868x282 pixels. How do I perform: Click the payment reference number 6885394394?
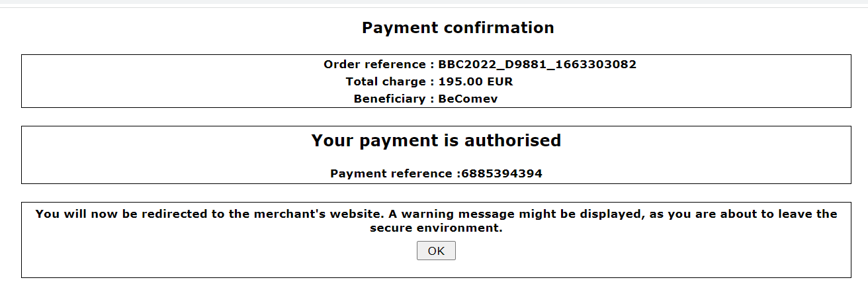(501, 174)
